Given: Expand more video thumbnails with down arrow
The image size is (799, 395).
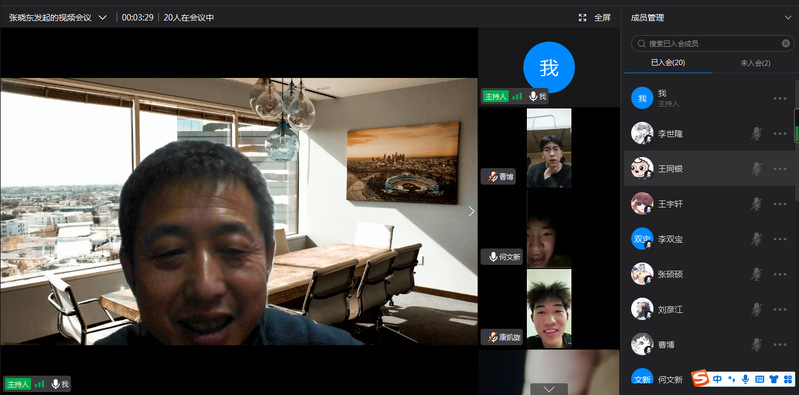Looking at the screenshot, I should click(549, 389).
